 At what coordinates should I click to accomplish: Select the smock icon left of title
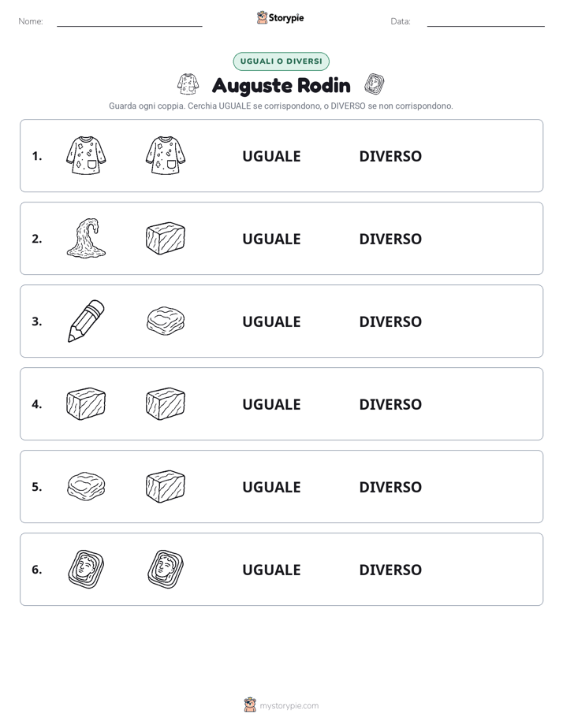[188, 84]
